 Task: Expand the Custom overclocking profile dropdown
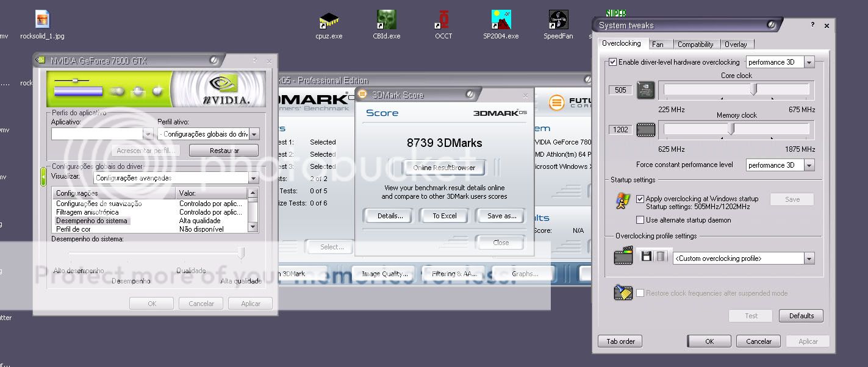pos(744,258)
